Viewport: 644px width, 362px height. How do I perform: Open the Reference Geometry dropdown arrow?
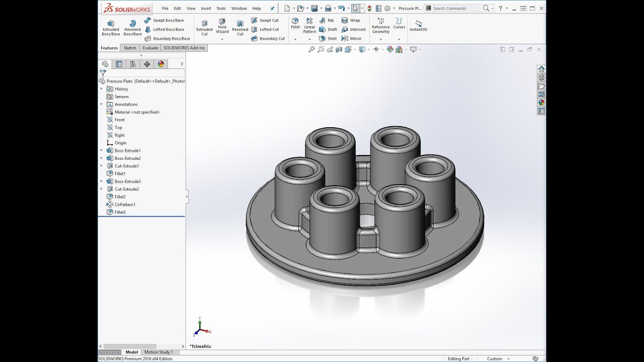click(381, 39)
